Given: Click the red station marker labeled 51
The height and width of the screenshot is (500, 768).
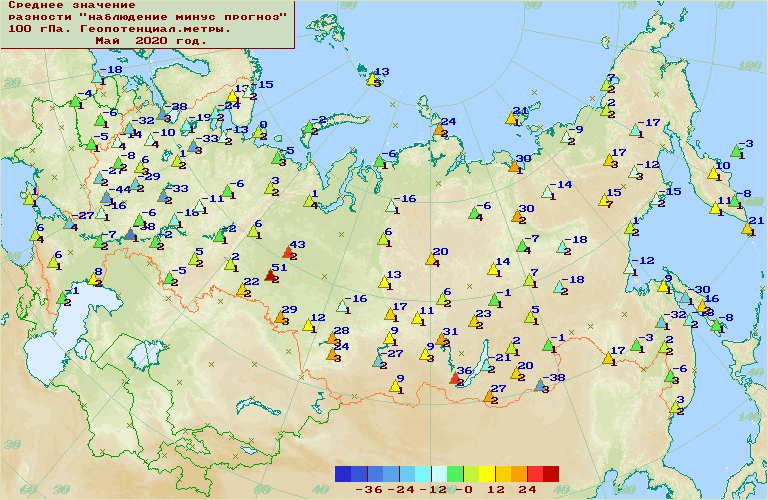Looking at the screenshot, I should [x=269, y=275].
